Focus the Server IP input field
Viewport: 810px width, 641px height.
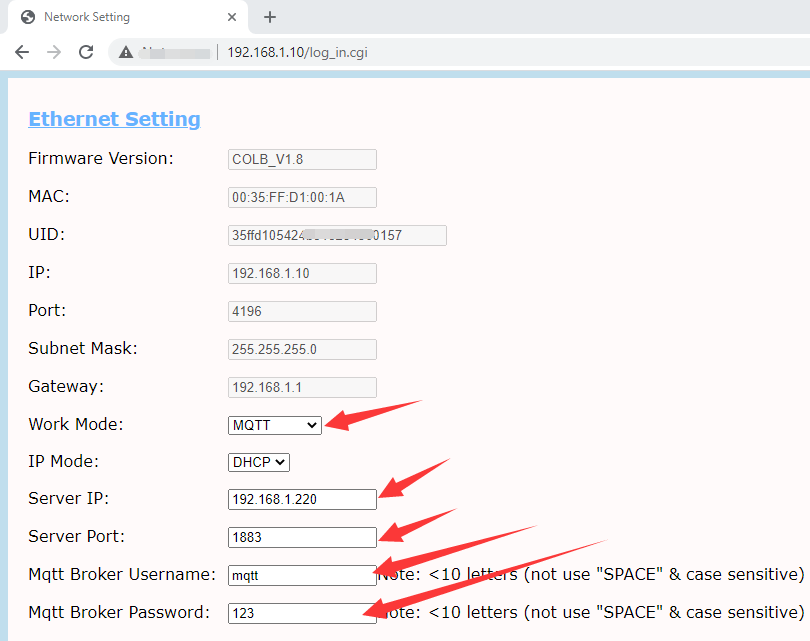coord(302,499)
